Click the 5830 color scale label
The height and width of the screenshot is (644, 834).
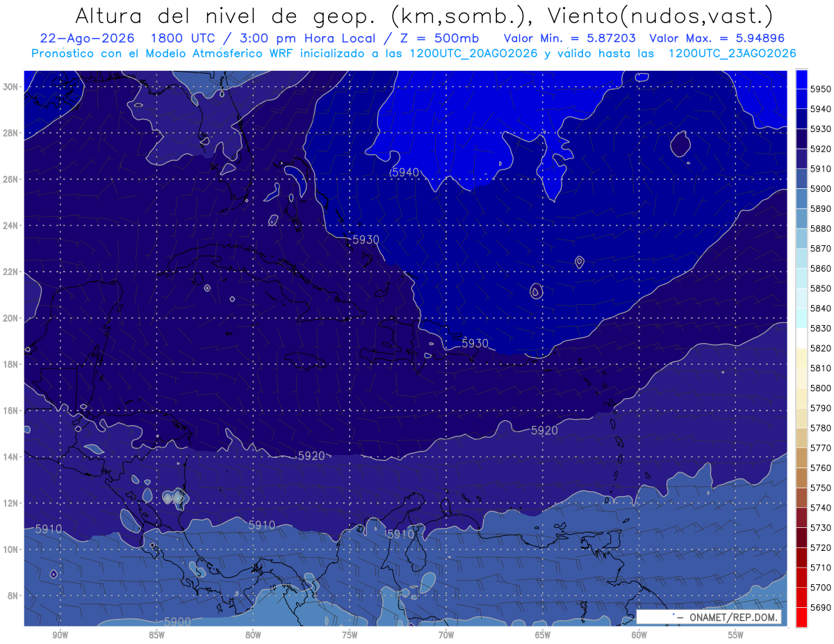click(x=820, y=328)
